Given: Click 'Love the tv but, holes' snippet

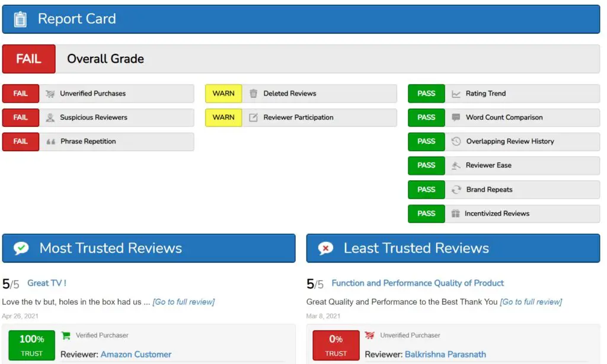Looking at the screenshot, I should click(76, 302).
